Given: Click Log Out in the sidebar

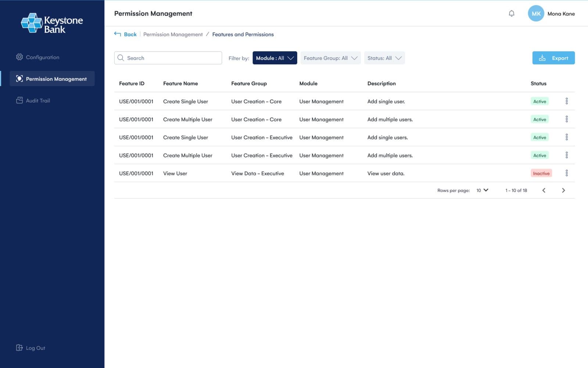Looking at the screenshot, I should coord(31,348).
